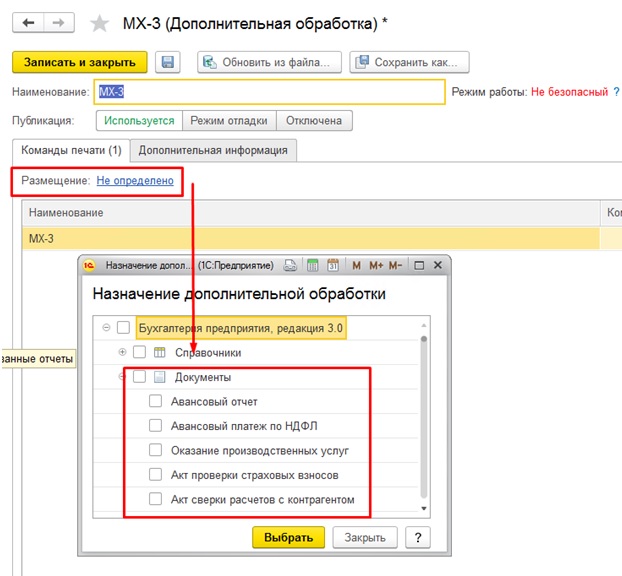
Task: Open calendar icon in dialog title bar
Action: pos(333,266)
